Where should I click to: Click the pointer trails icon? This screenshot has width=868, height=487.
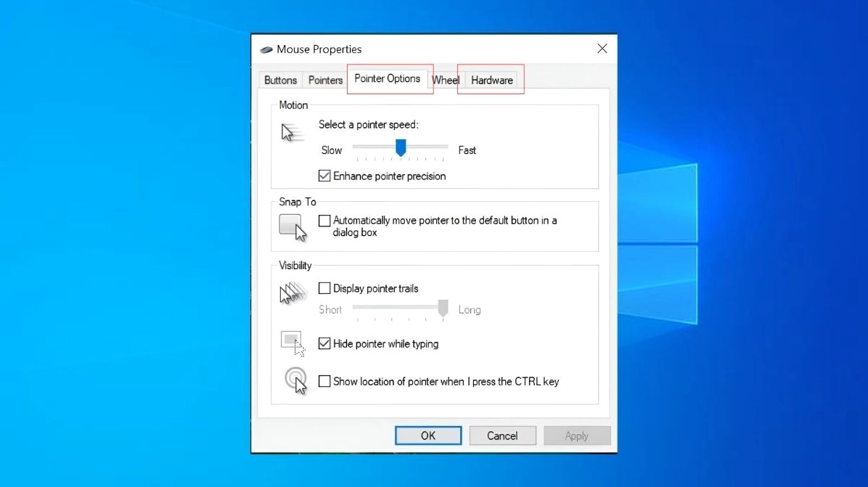coord(292,294)
